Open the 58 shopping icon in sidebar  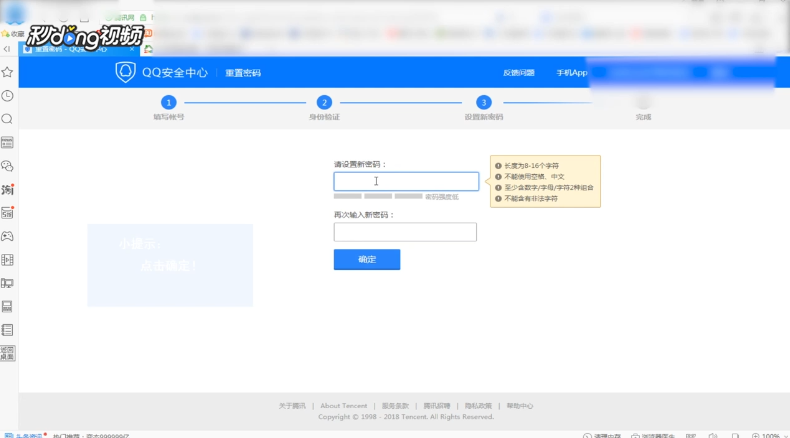tap(7, 213)
